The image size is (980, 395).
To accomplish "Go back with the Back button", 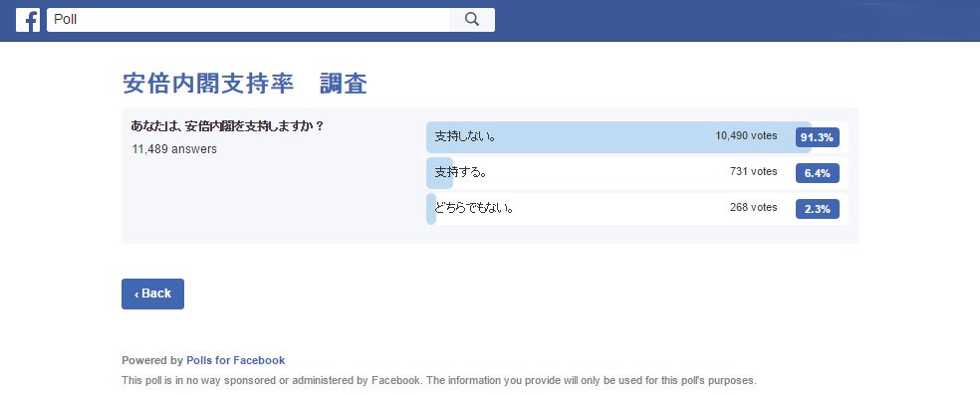I will 152,294.
